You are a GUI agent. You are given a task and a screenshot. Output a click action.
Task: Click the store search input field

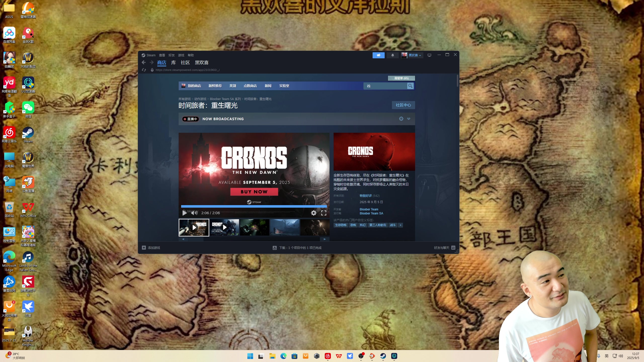click(x=385, y=86)
